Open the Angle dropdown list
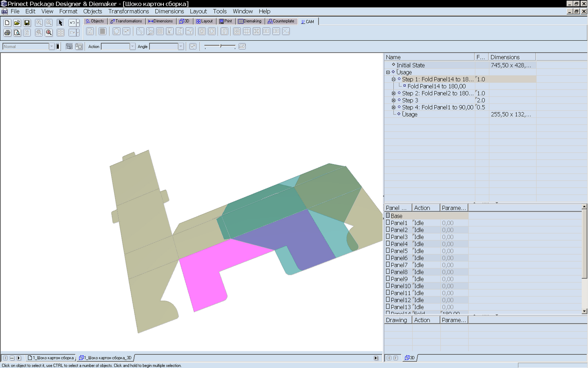The width and height of the screenshot is (588, 368). tap(181, 46)
